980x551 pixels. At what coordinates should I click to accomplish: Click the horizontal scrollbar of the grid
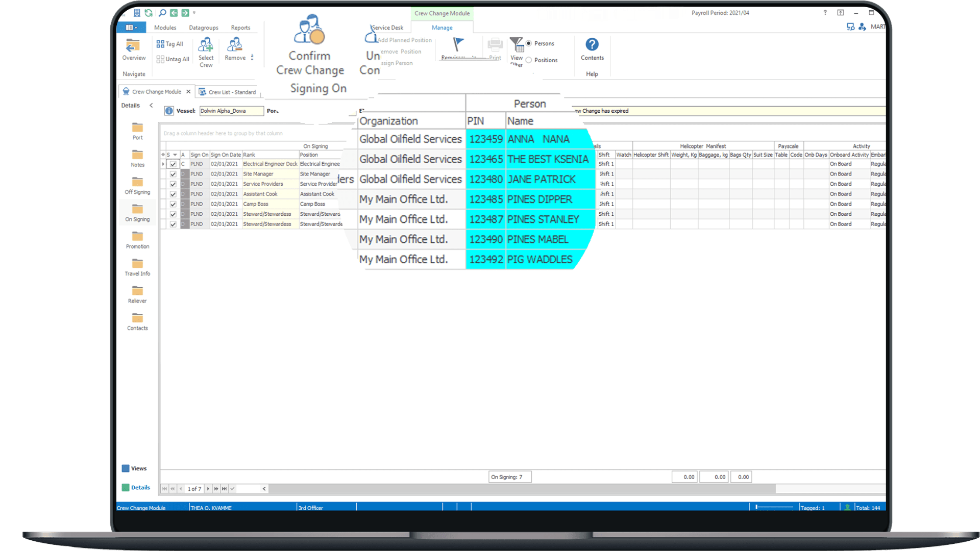[x=522, y=489]
